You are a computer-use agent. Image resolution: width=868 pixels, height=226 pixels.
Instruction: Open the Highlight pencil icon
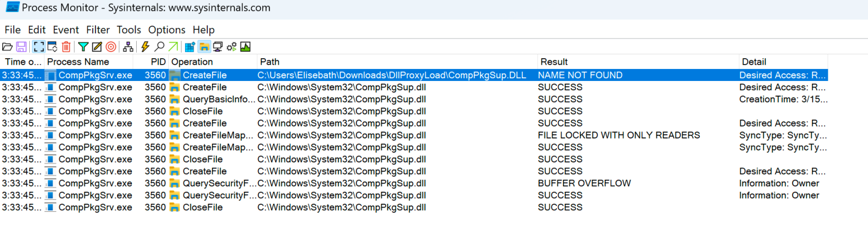tap(97, 47)
